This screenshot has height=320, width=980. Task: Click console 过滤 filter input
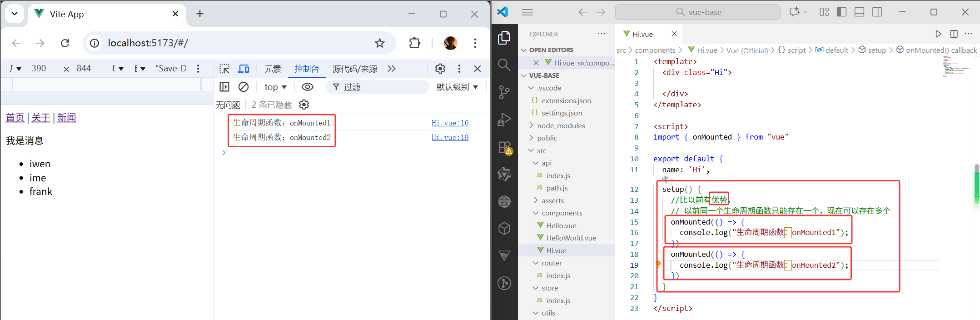(x=377, y=87)
